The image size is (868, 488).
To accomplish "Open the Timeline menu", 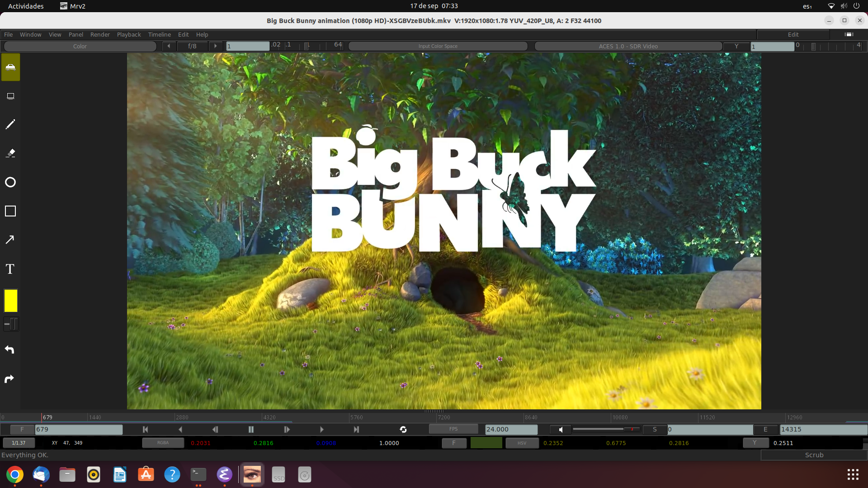I will click(x=159, y=34).
